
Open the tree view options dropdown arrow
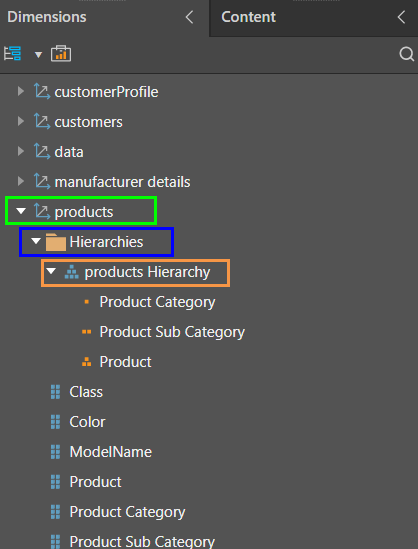38,55
